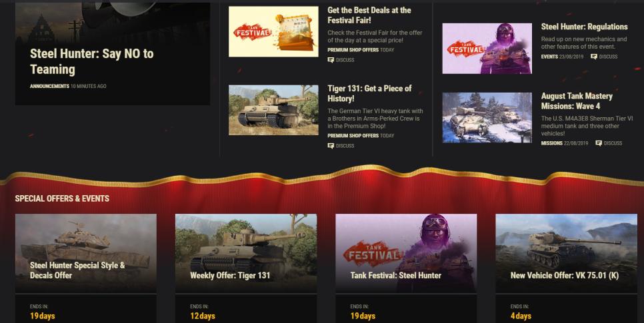This screenshot has width=644, height=323.
Task: Open Steel Hunter: Regulations article title
Action: point(584,27)
